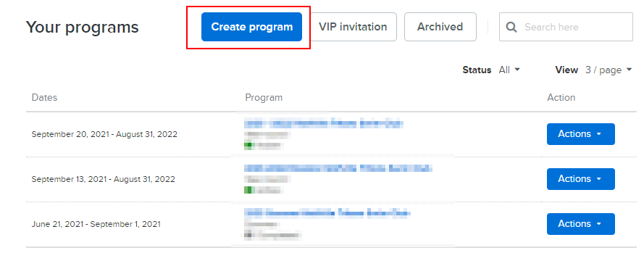Viewport: 644px width, 261px height.
Task: Open Actions menu for September 20, 2021 program
Action: (x=580, y=134)
